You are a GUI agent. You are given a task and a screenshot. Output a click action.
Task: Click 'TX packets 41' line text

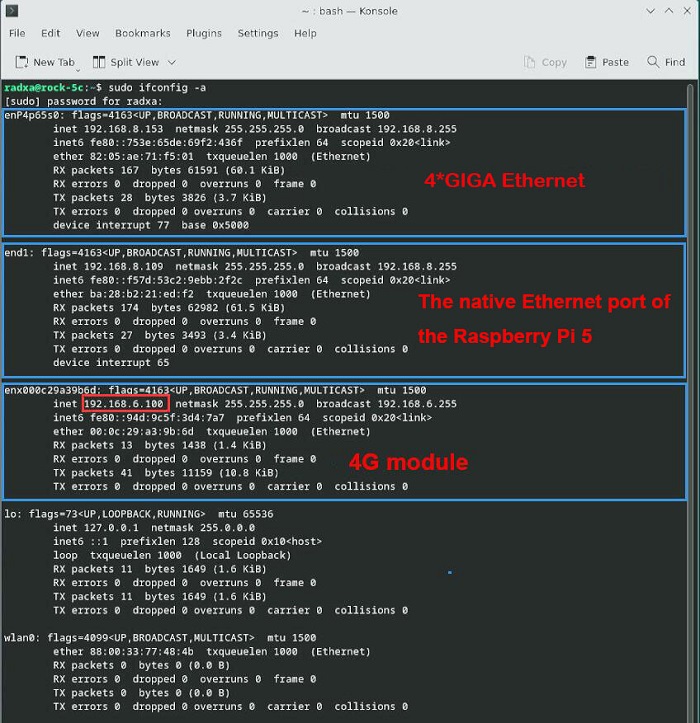[x=93, y=473]
